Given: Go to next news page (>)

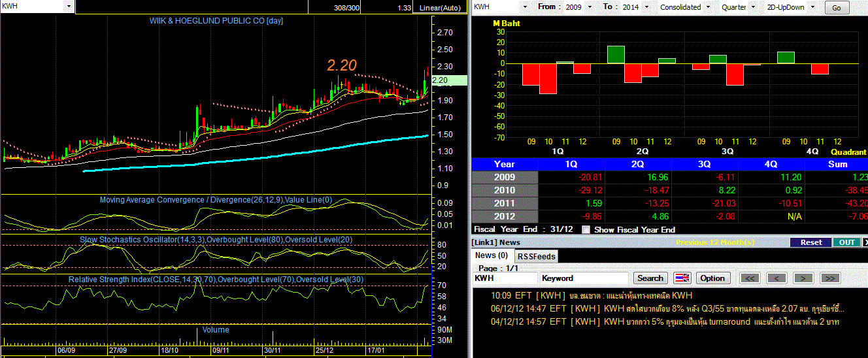Looking at the screenshot, I should click(803, 278).
